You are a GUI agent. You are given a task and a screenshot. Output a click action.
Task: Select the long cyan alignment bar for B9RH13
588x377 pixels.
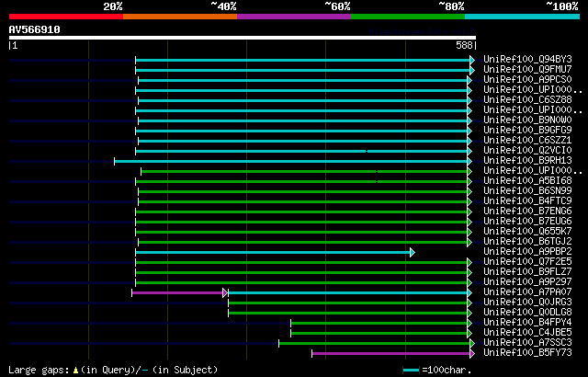[x=291, y=161]
